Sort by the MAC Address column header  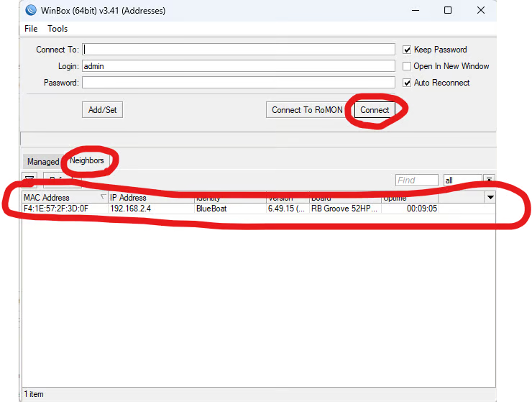(x=61, y=198)
